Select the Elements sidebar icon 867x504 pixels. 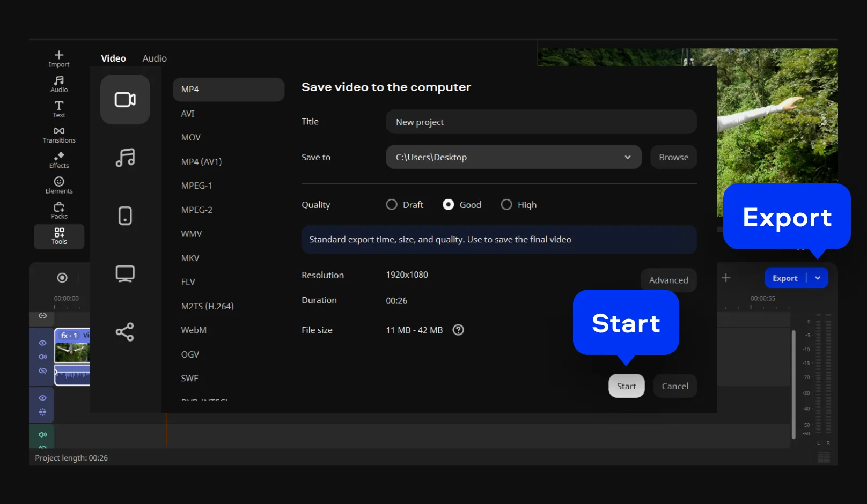(x=59, y=185)
